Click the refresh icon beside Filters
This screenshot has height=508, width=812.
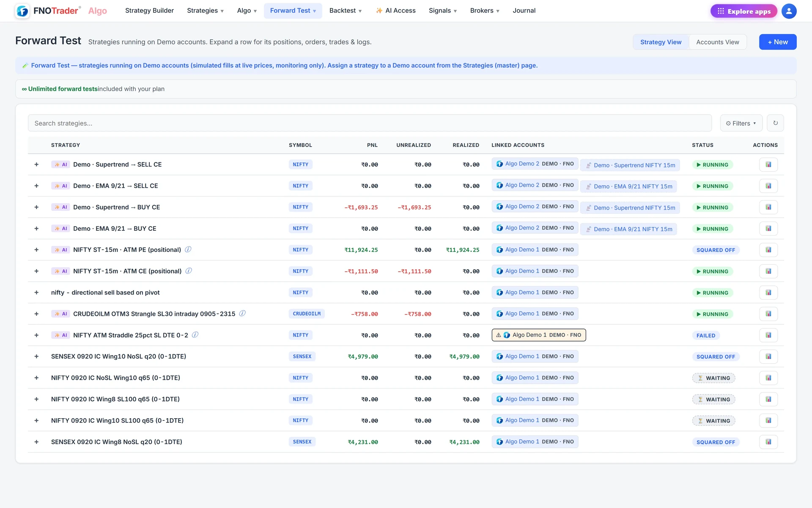coord(775,123)
